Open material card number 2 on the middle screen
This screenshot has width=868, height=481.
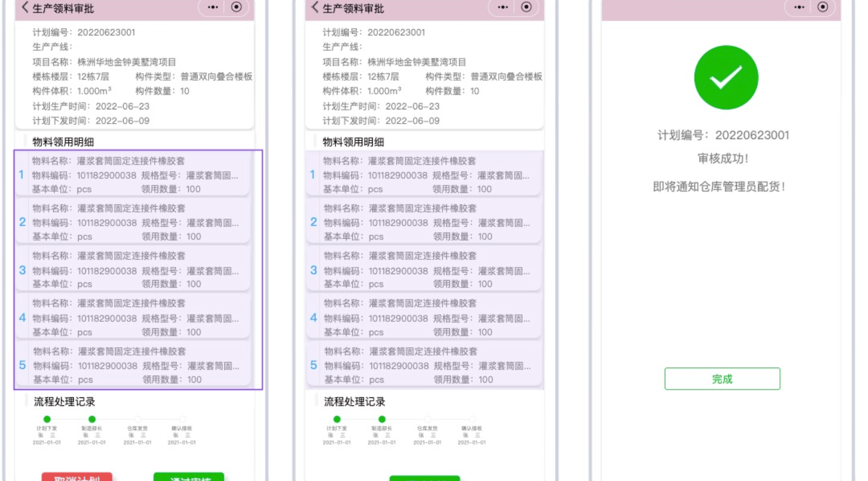pyautogui.click(x=424, y=222)
